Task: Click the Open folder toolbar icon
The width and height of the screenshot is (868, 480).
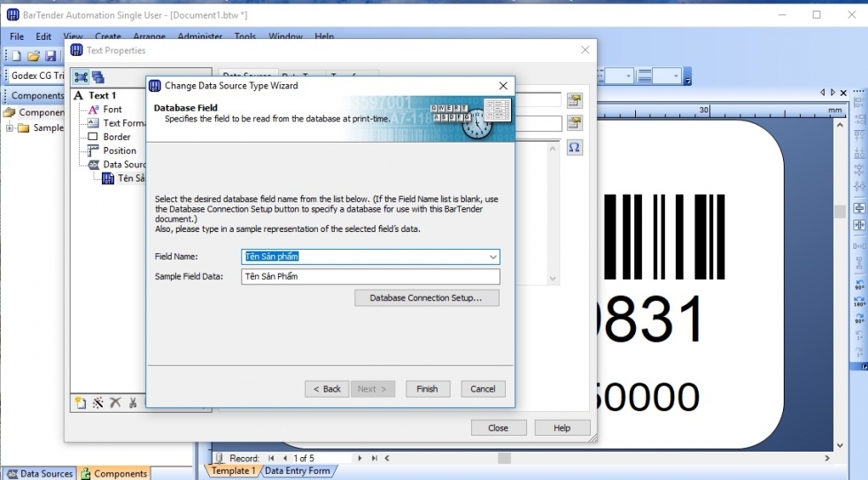Action: click(x=34, y=56)
